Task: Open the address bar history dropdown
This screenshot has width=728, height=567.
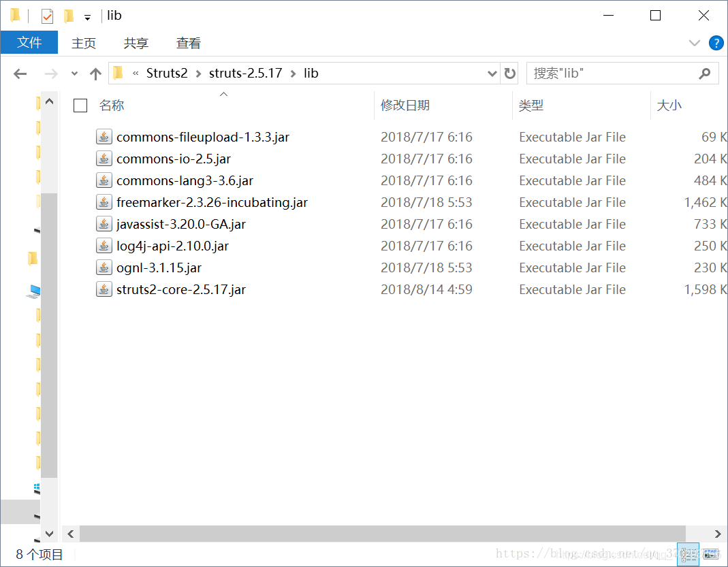Action: pos(492,73)
